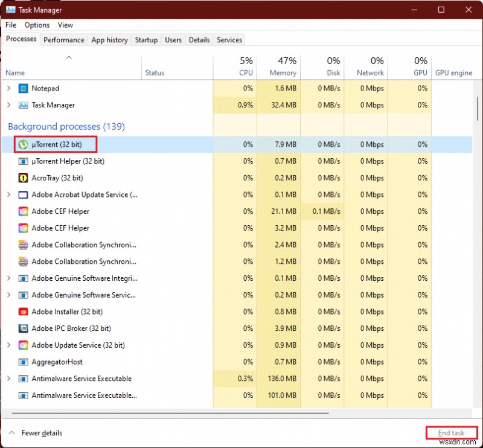
Task: Click the 101.0 MB memory cell
Action: coord(278,395)
